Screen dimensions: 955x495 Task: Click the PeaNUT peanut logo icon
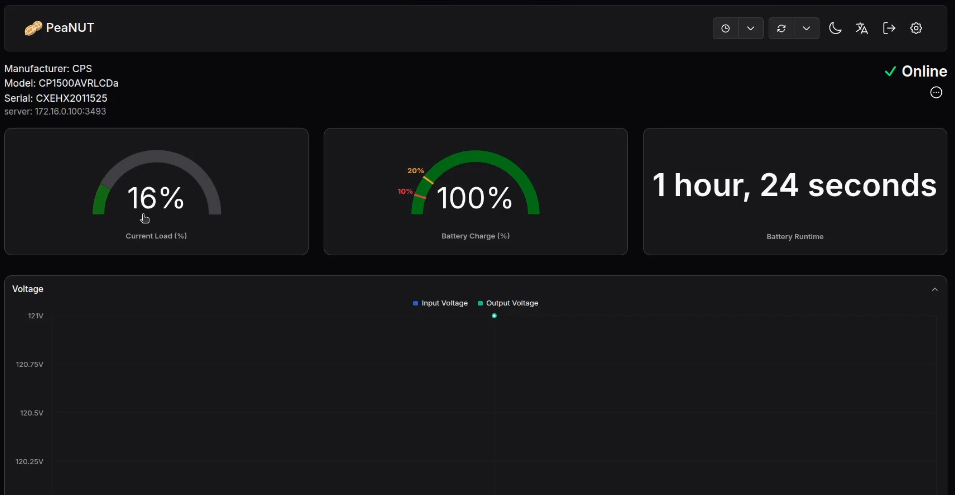(x=33, y=28)
